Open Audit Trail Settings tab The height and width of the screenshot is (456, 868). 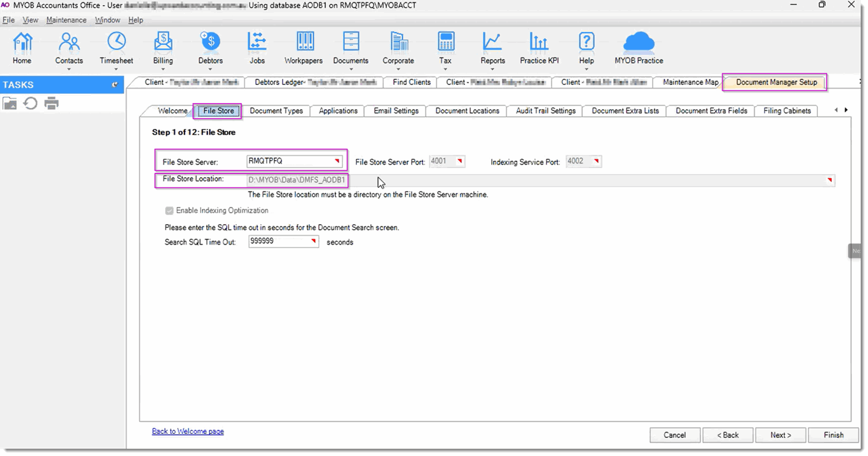pos(546,111)
